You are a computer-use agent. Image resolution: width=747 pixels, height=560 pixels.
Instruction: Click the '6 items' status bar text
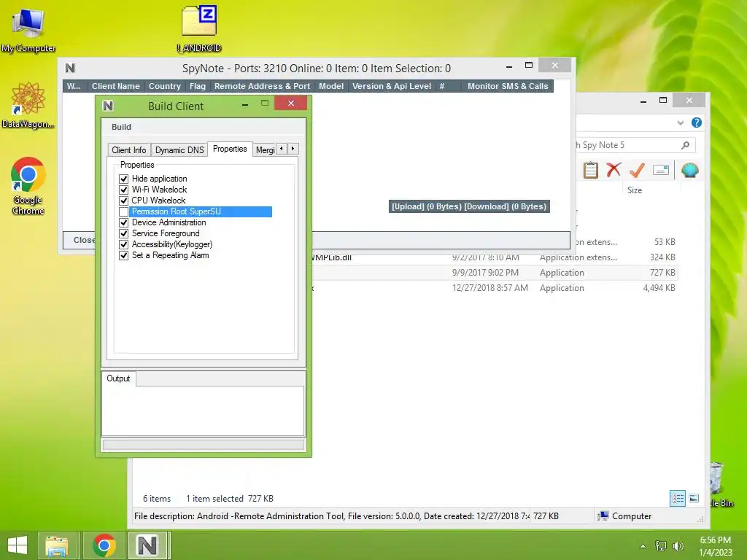click(x=157, y=499)
